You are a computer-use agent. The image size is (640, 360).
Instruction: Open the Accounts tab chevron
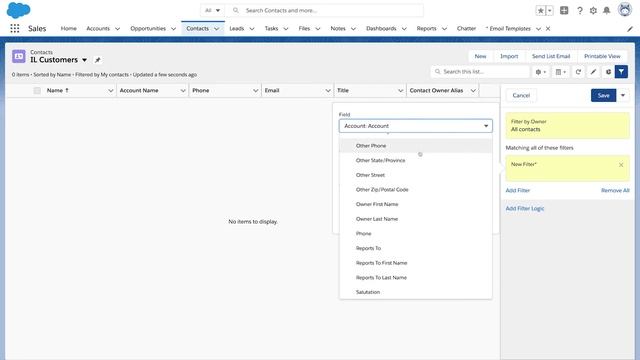tap(118, 29)
